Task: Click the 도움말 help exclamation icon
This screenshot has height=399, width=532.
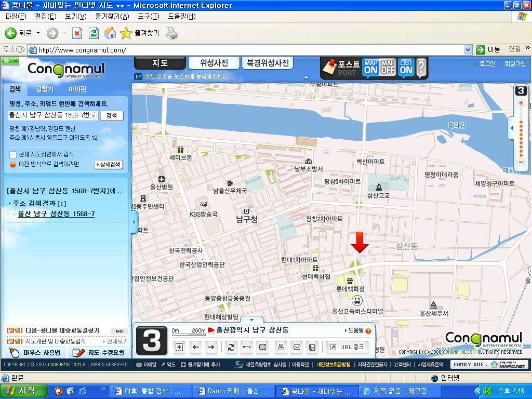Action: coord(368,330)
